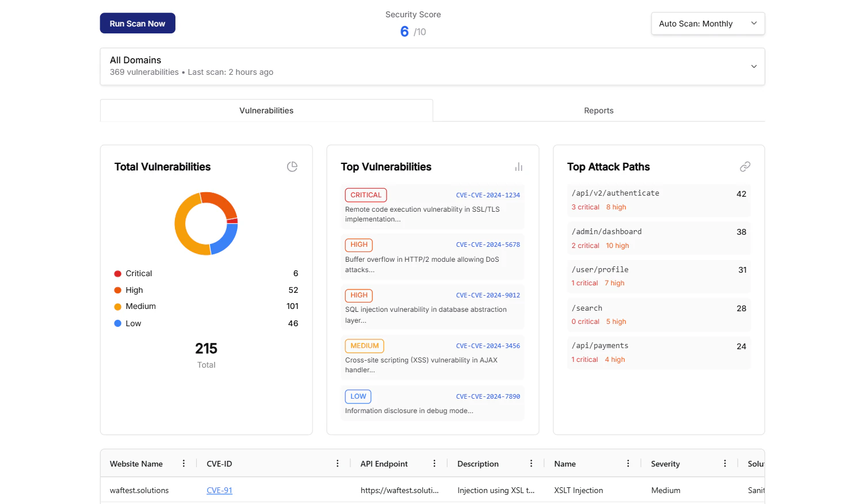Click the Remote code execution description
The image size is (867, 504).
(x=422, y=214)
